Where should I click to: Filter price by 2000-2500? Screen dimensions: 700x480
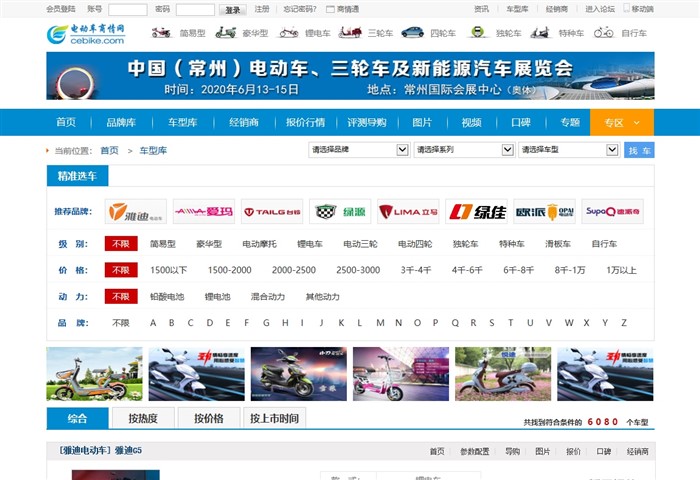[294, 270]
